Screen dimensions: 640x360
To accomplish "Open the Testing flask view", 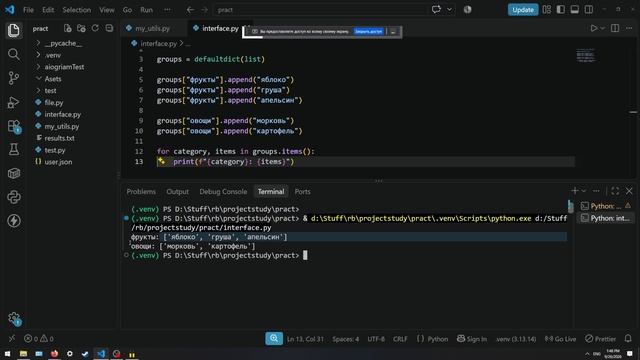I will 13,149.
